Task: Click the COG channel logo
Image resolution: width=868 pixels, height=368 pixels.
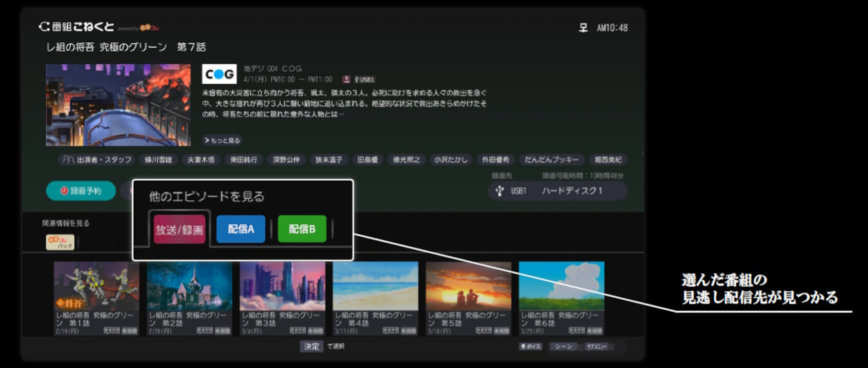Action: point(219,74)
